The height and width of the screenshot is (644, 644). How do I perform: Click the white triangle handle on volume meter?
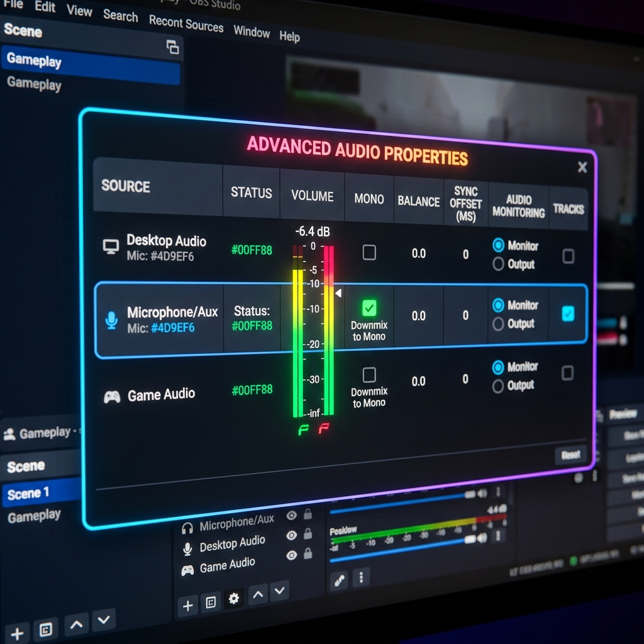coord(338,293)
